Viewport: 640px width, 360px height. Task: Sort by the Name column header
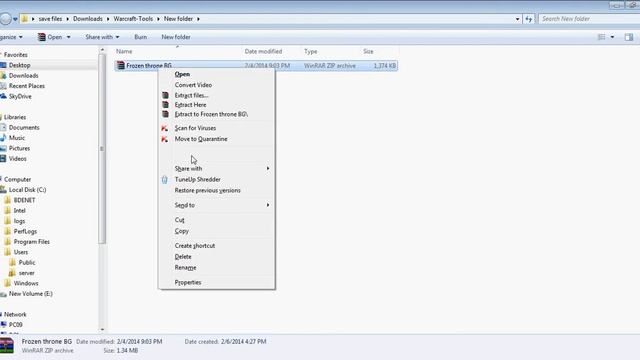coord(124,51)
